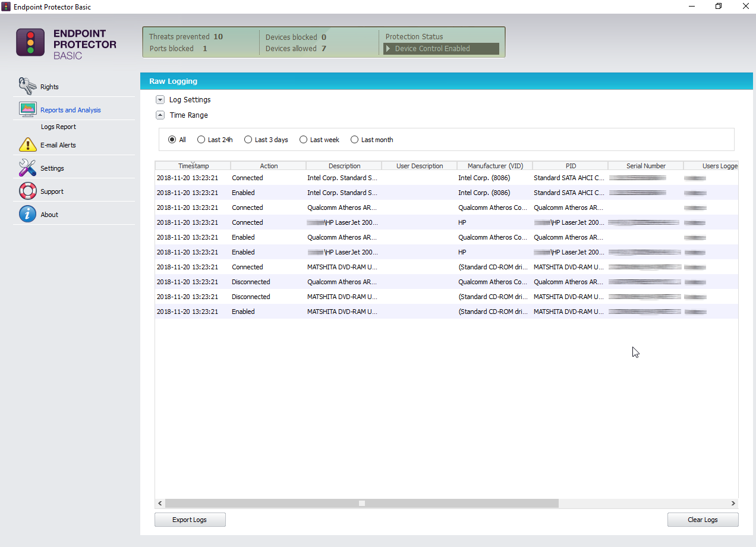Select the Intel Corp. Enabled log row
Screen dimensions: 756x547
pyautogui.click(x=446, y=193)
